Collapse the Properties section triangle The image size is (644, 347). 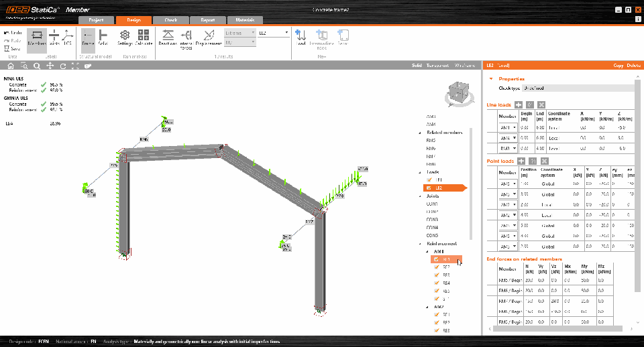pos(491,79)
